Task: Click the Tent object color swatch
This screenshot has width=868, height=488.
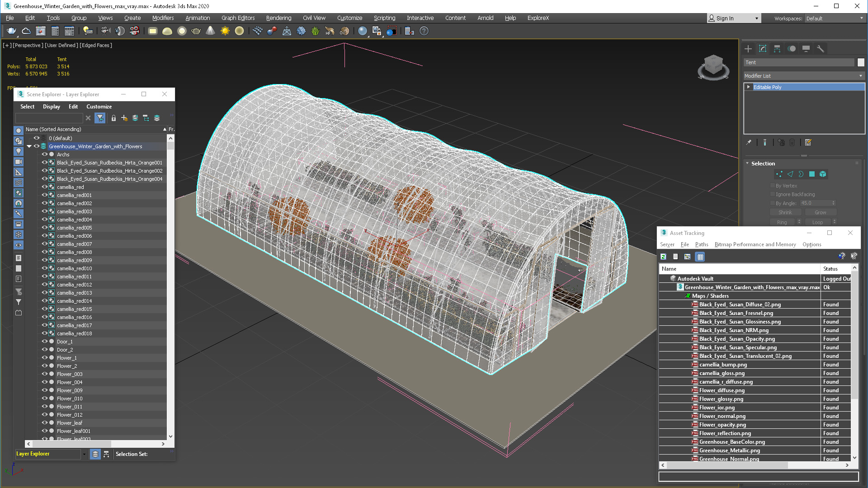Action: tap(861, 62)
